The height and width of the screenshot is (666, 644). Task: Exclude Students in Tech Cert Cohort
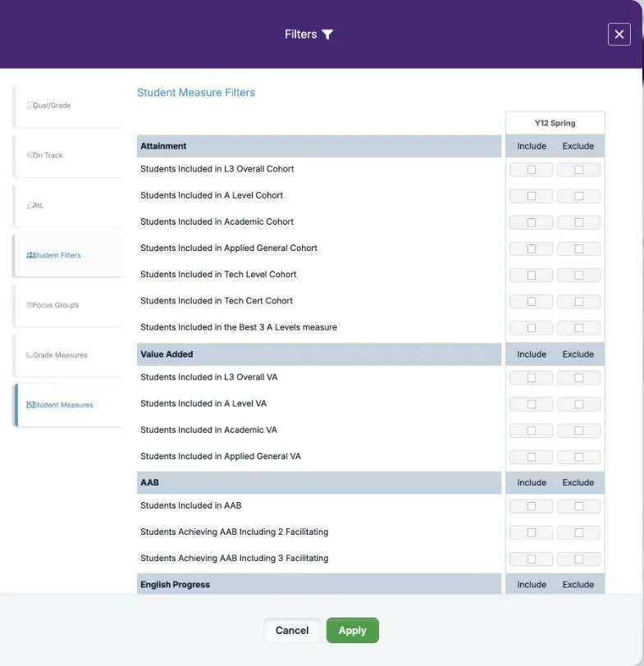578,301
